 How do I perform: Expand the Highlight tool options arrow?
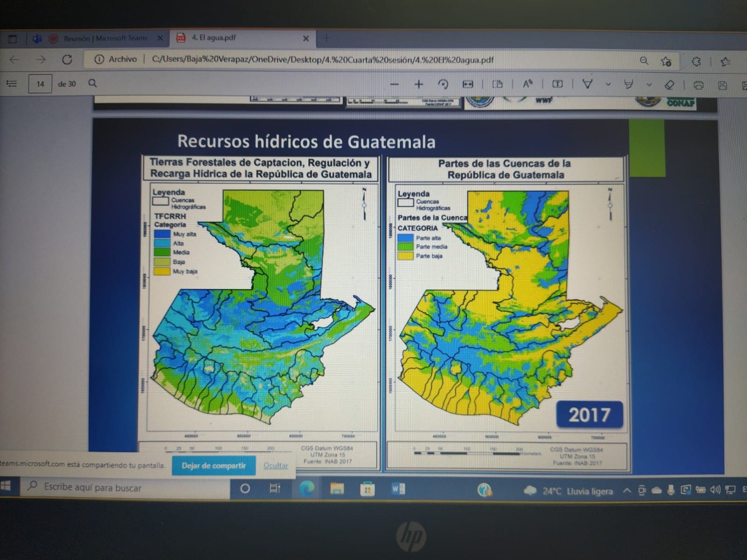point(649,85)
